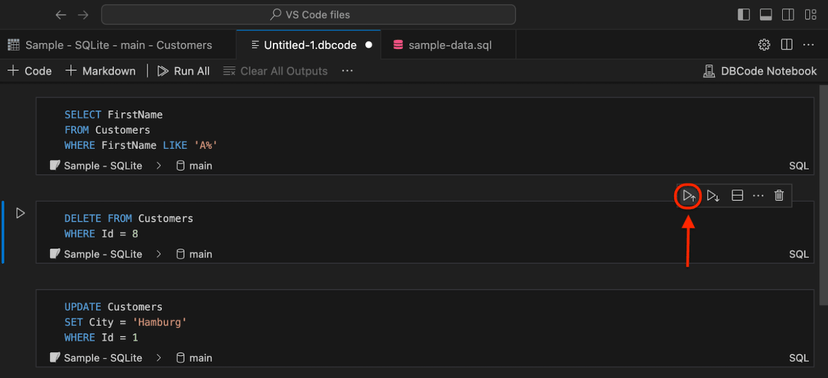Image resolution: width=828 pixels, height=378 pixels.
Task: Delete the DELETE FROM Customers cell via trash icon
Action: [779, 196]
